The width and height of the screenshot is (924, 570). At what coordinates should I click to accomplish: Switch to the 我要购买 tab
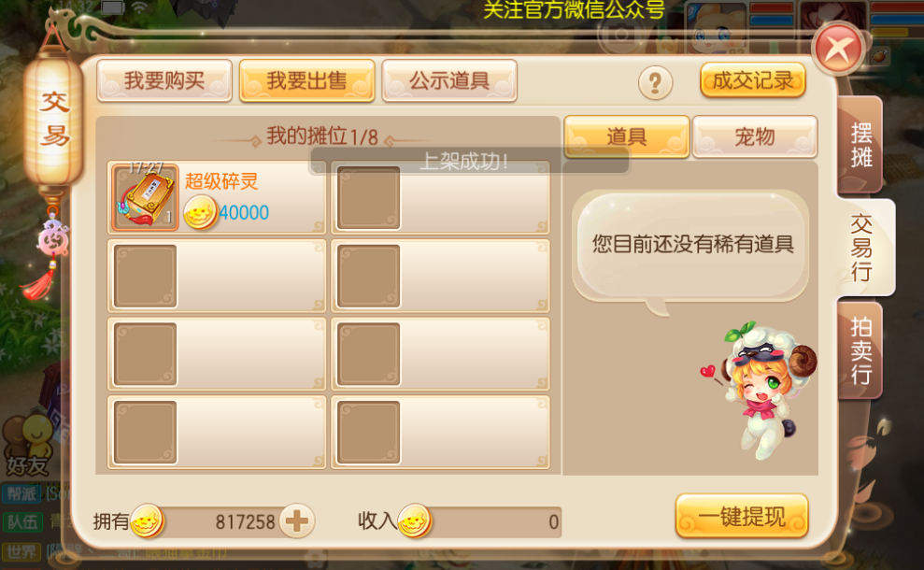(x=164, y=80)
